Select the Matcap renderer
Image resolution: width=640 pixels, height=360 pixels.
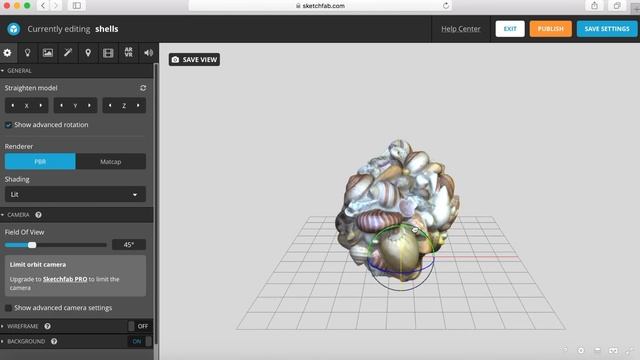click(111, 162)
